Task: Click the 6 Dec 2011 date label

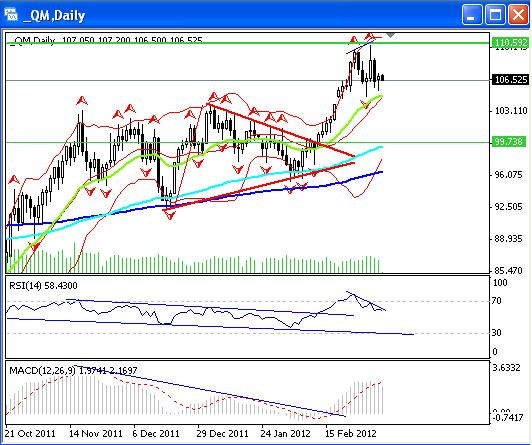Action: 156,433
